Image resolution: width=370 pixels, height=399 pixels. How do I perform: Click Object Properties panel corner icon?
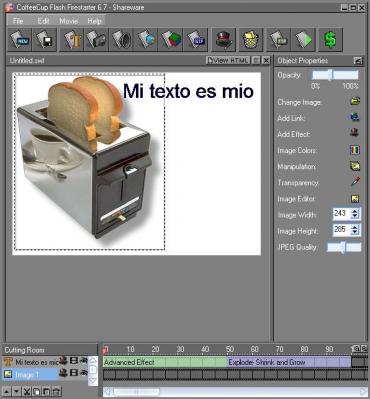coord(357,60)
